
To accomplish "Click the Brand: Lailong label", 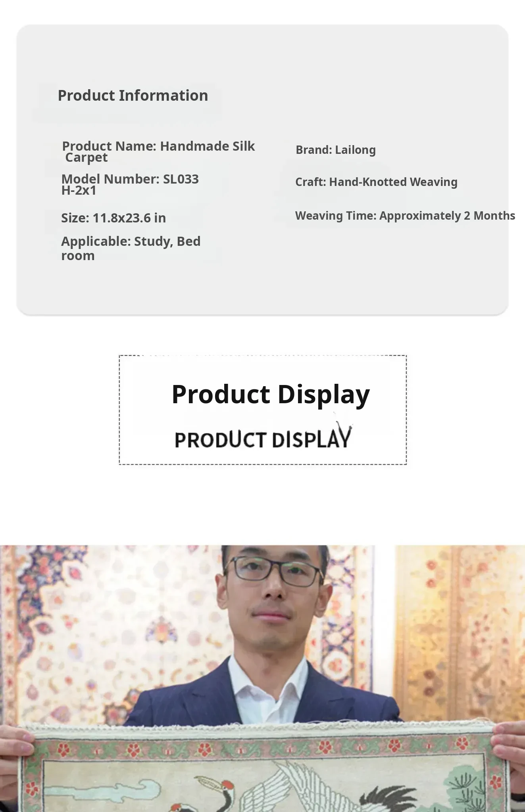I will click(336, 150).
